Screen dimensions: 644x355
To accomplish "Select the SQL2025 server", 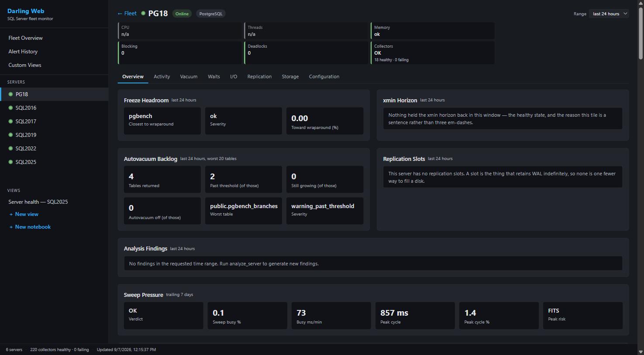I will coord(54,162).
